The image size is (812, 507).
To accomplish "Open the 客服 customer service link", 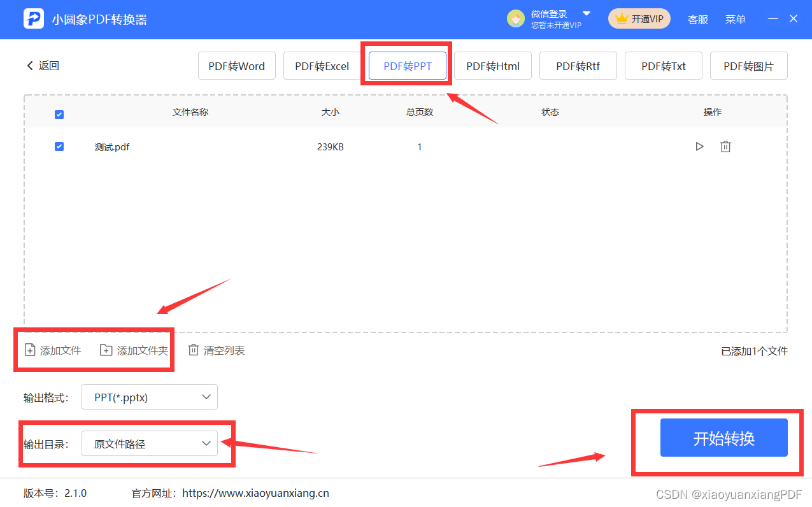I will tap(698, 20).
